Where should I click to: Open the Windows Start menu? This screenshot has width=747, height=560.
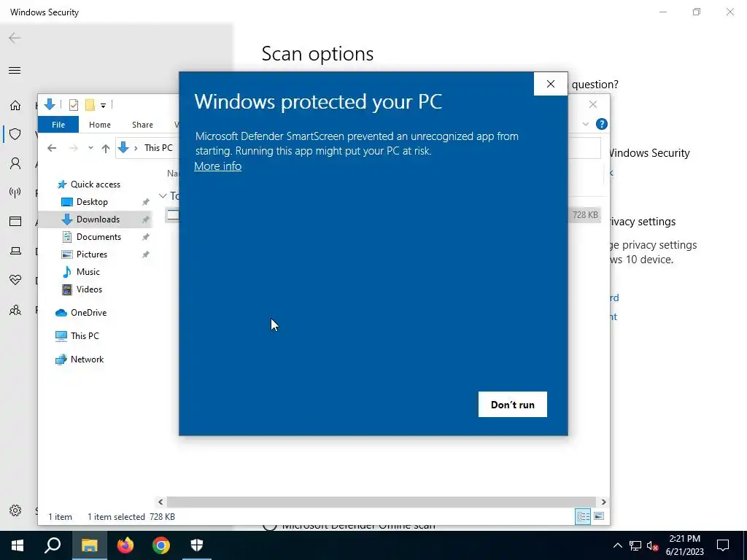point(18,545)
